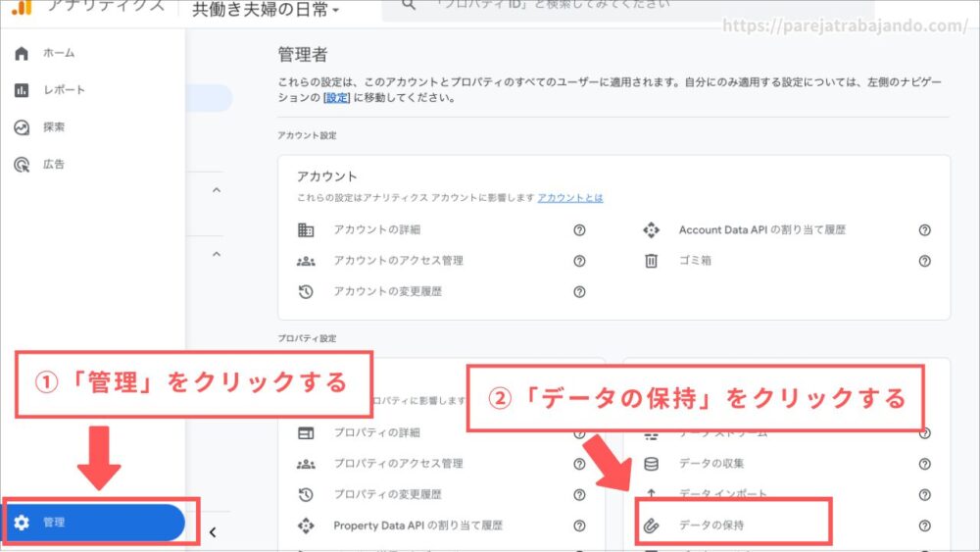Open the レポート navigation item
Image resolution: width=980 pixels, height=552 pixels.
[x=64, y=90]
